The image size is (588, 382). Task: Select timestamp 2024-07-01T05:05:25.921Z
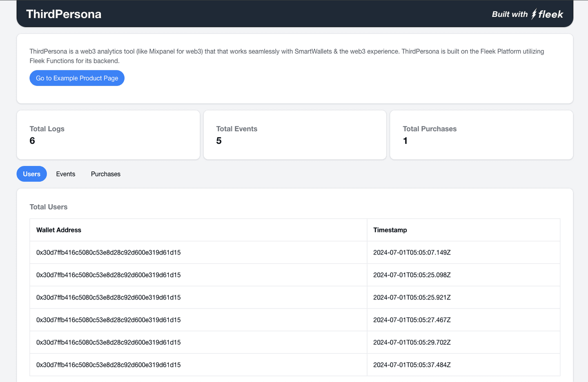[412, 297]
